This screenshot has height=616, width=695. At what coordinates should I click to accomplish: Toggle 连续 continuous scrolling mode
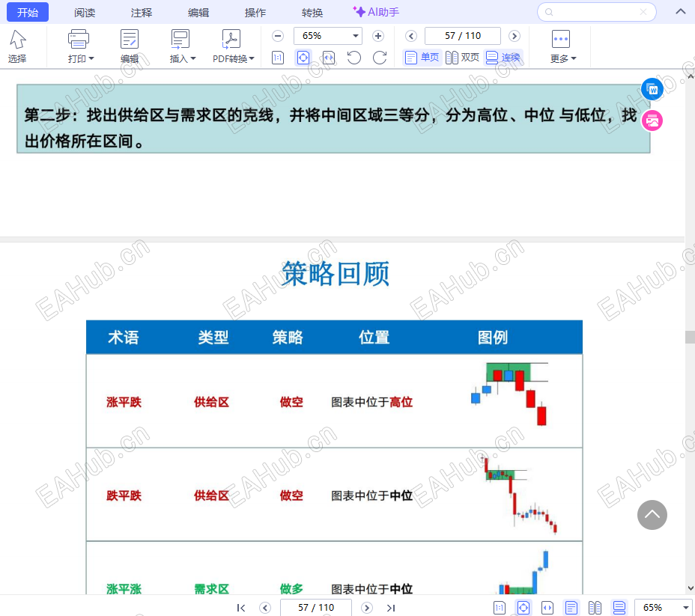click(503, 58)
